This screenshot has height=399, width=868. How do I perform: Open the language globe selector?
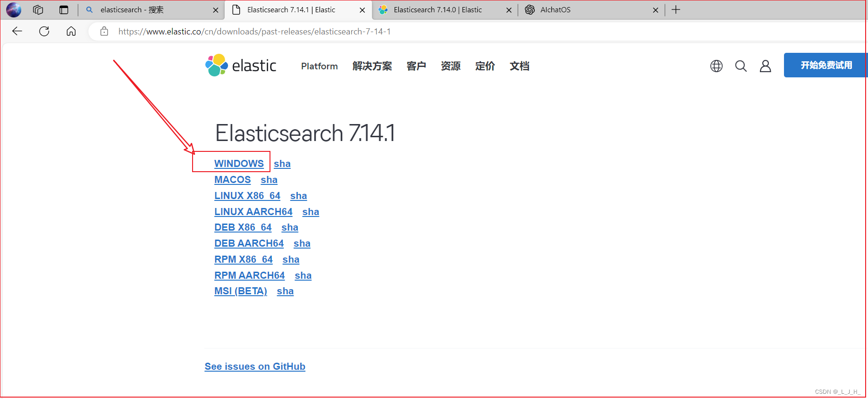click(716, 66)
